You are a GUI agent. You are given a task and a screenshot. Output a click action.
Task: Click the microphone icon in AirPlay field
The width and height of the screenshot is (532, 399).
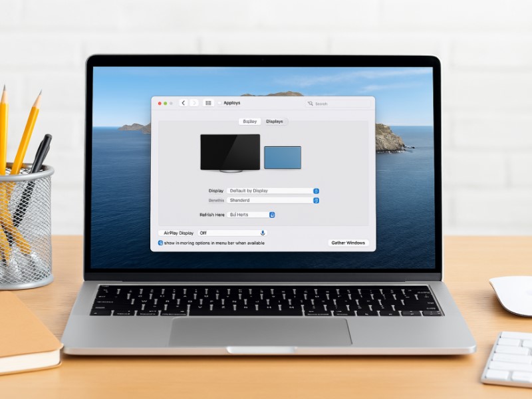263,233
